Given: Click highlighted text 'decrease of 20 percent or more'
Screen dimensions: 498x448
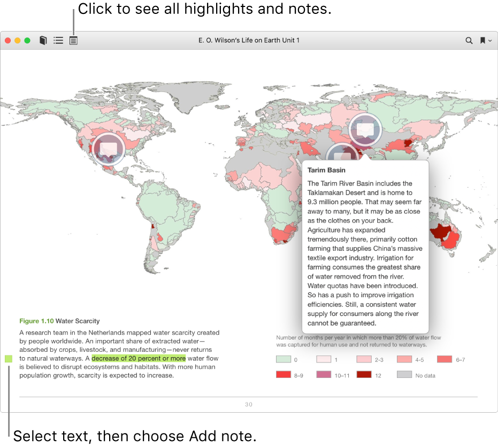Looking at the screenshot, I should (139, 359).
